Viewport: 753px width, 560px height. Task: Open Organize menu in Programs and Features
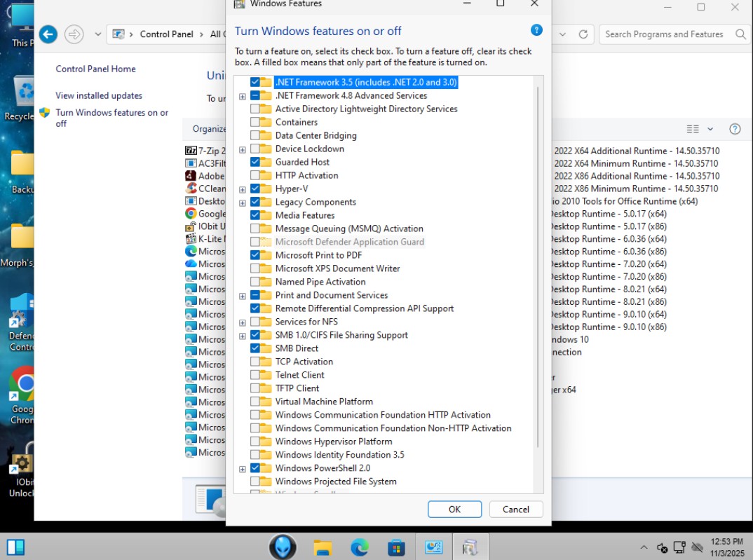[x=209, y=128]
